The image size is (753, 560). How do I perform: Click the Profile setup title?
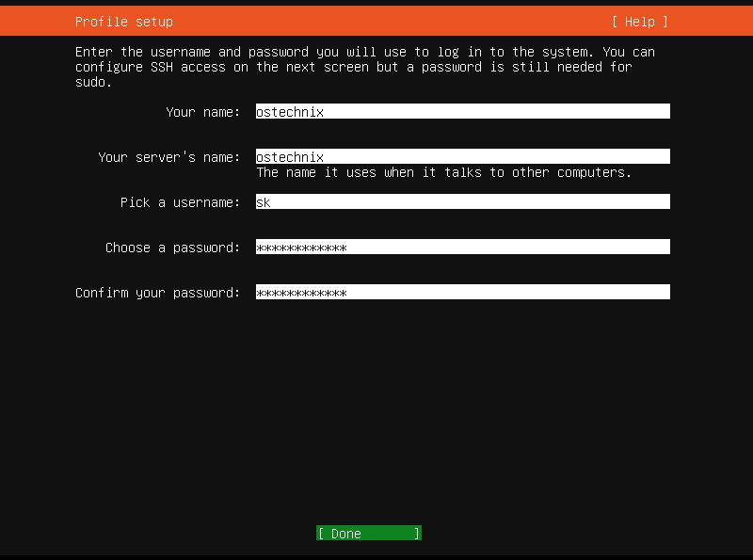[123, 21]
